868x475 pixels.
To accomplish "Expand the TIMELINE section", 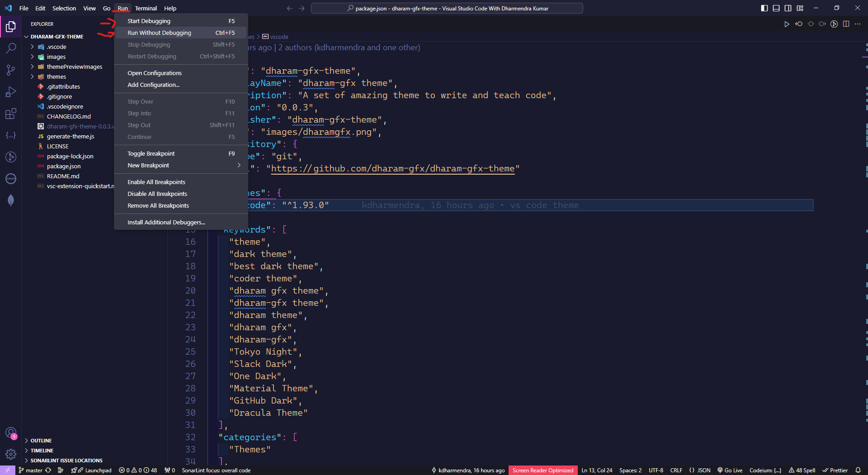I will [42, 451].
